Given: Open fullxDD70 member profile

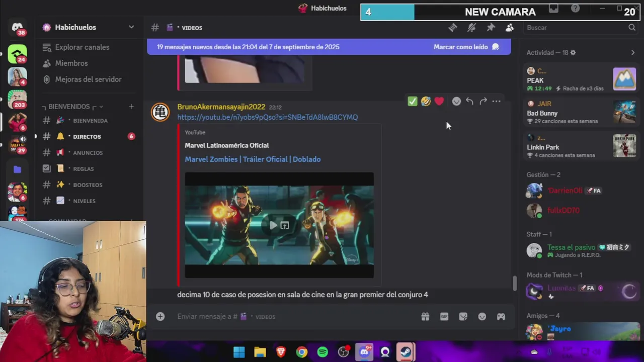Looking at the screenshot, I should [x=581, y=210].
